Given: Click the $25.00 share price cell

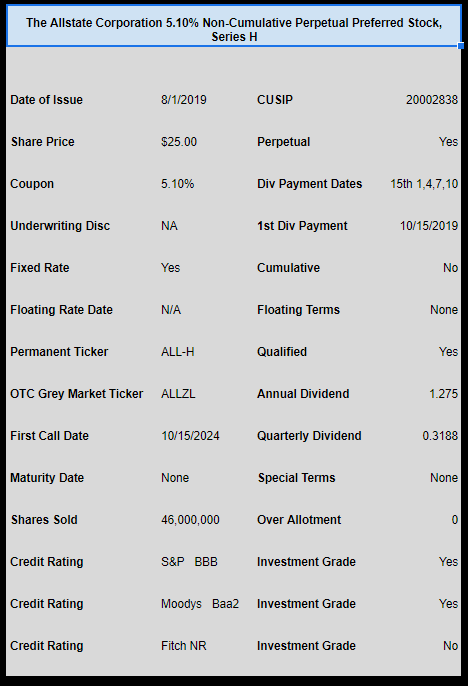Looking at the screenshot, I should pos(179,142).
